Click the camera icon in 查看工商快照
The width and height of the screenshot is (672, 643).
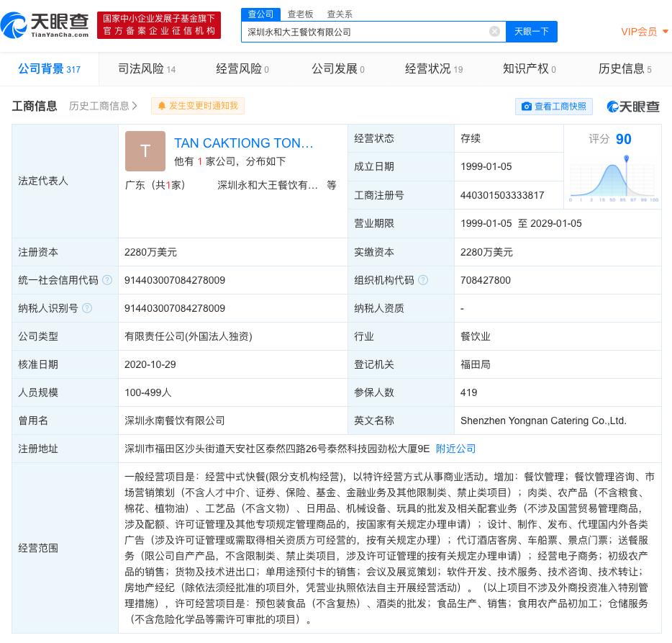click(527, 107)
